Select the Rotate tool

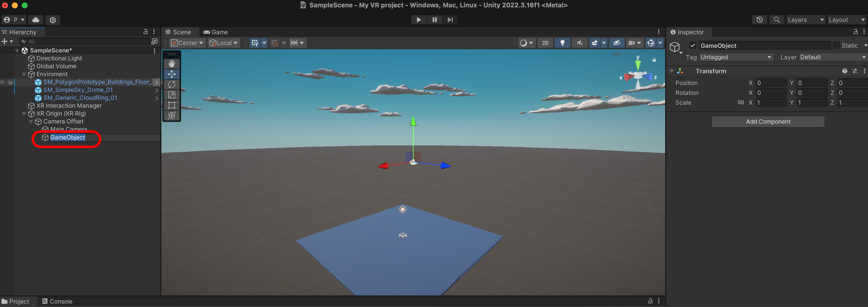(171, 85)
